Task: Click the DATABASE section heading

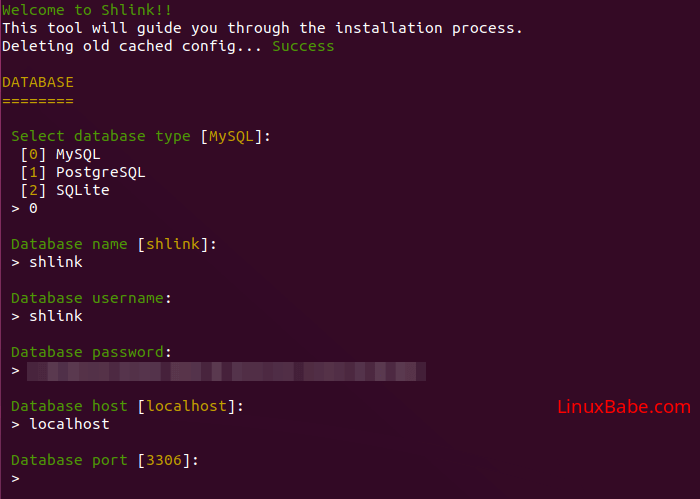Action: pyautogui.click(x=38, y=82)
